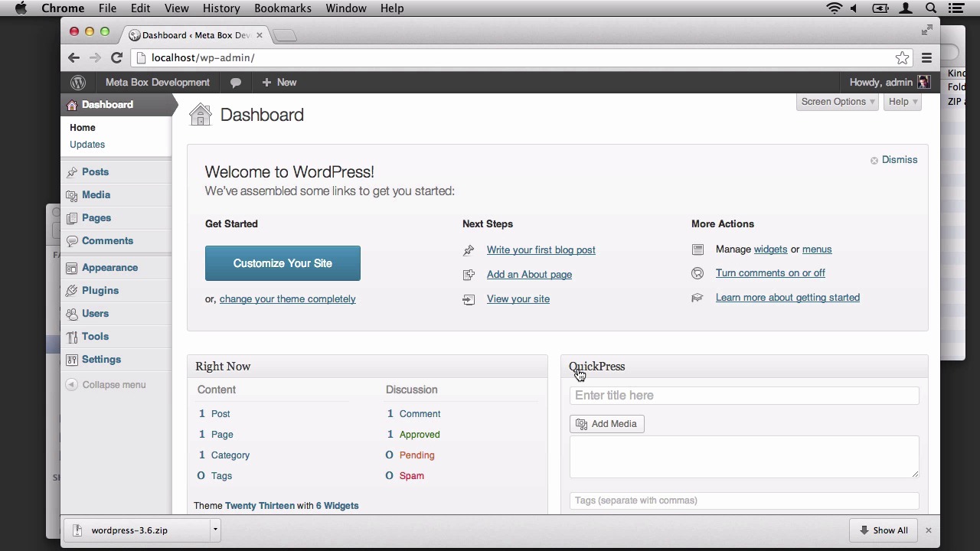Open the Updates submenu item

point(87,145)
